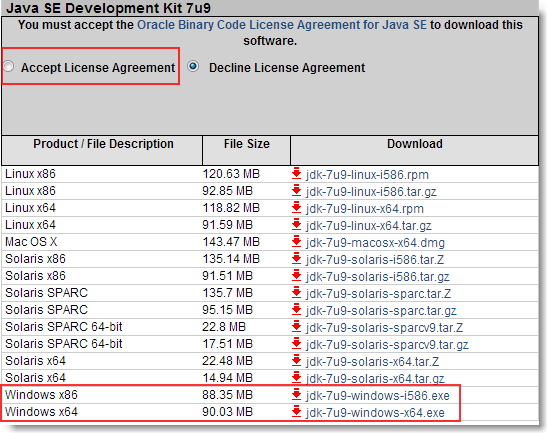Download jdk-7u9-solaris-sparc.tar.Z file link
This screenshot has width=547, height=433.
(379, 293)
